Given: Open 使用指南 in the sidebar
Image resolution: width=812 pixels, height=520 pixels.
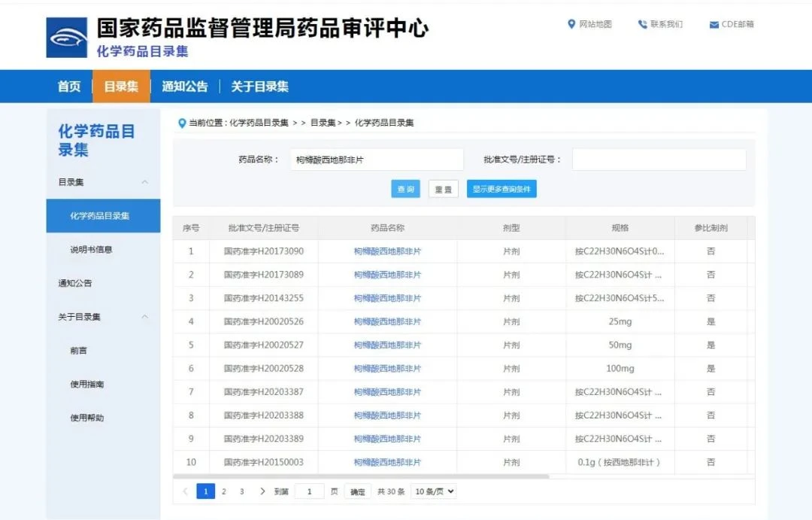Looking at the screenshot, I should (x=87, y=384).
